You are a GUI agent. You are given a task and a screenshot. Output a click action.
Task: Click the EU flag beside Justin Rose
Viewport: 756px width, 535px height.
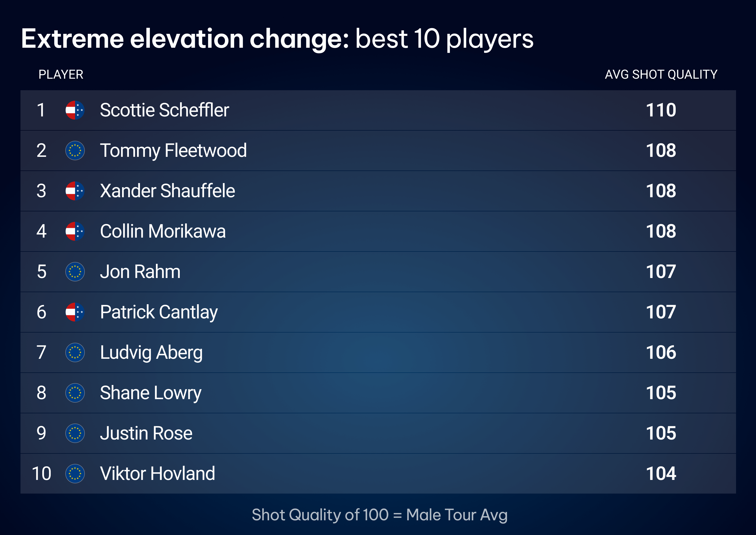(x=75, y=433)
